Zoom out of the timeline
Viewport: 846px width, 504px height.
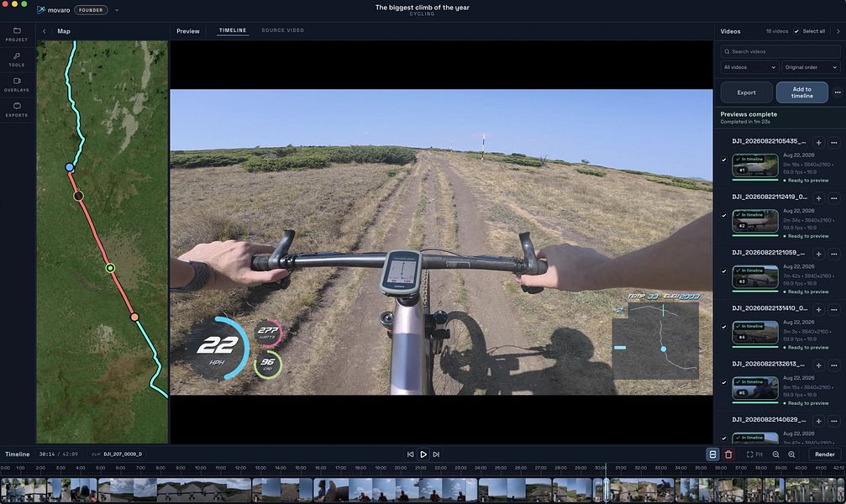pos(776,454)
